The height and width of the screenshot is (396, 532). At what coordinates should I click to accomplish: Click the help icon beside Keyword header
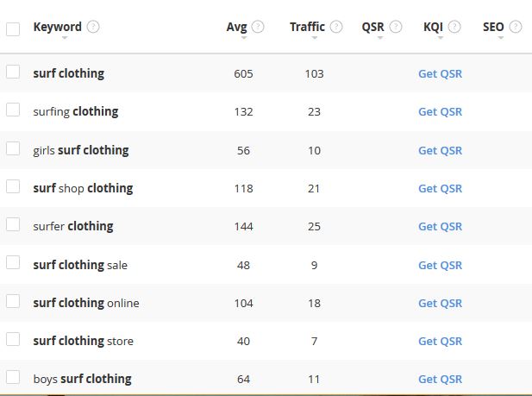click(93, 27)
